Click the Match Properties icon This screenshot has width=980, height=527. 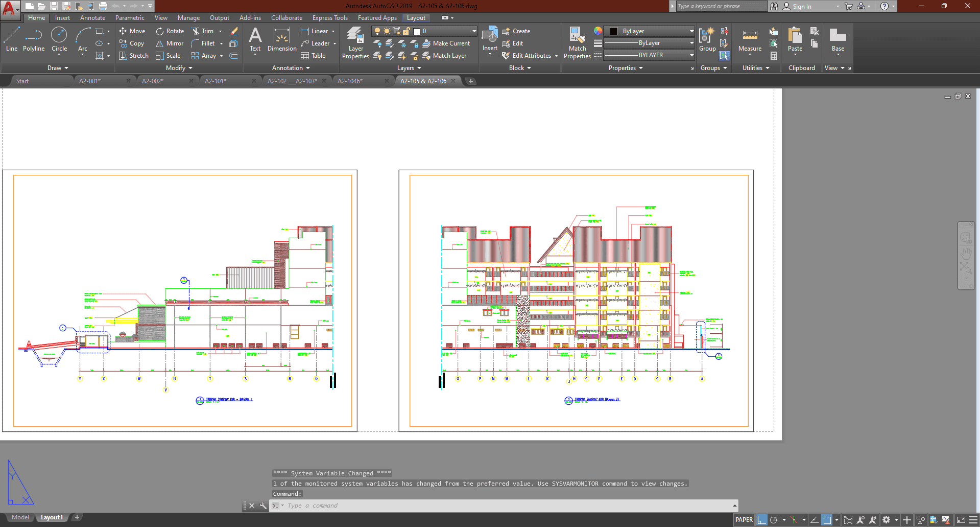point(577,43)
